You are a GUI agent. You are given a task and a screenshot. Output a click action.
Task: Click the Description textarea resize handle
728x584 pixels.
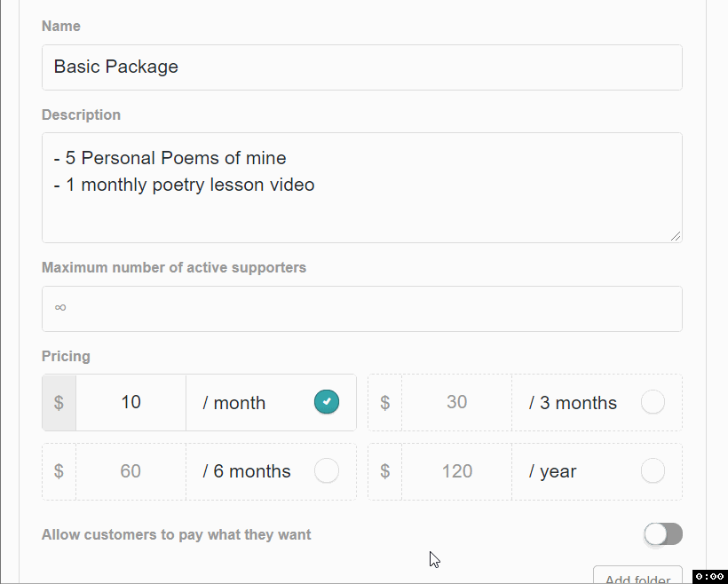(676, 236)
